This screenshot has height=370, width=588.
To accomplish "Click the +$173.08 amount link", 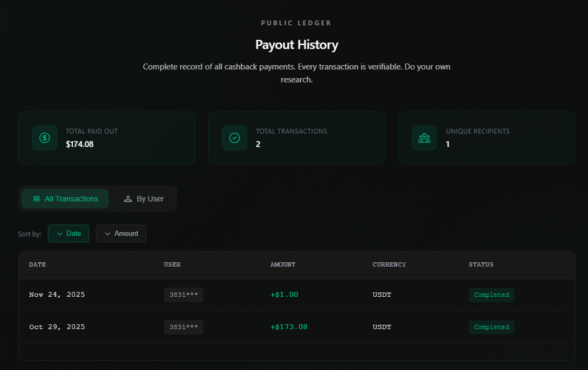I will pyautogui.click(x=289, y=327).
